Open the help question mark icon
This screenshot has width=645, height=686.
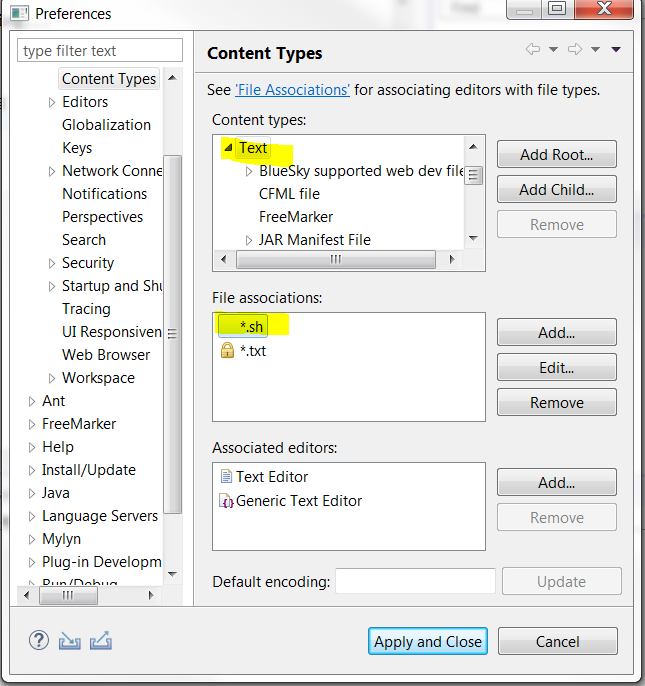(39, 641)
